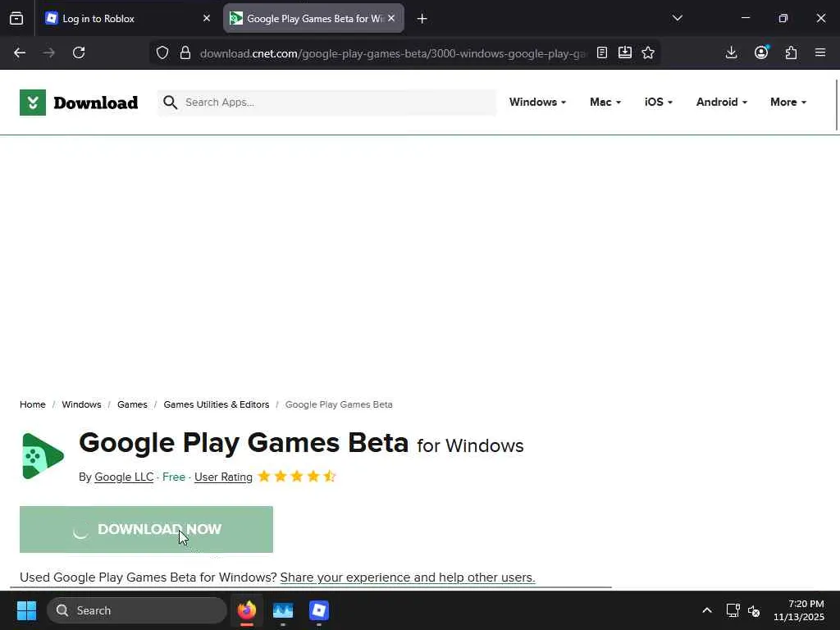840x630 pixels.
Task: Expand the Android menu
Action: (x=722, y=102)
